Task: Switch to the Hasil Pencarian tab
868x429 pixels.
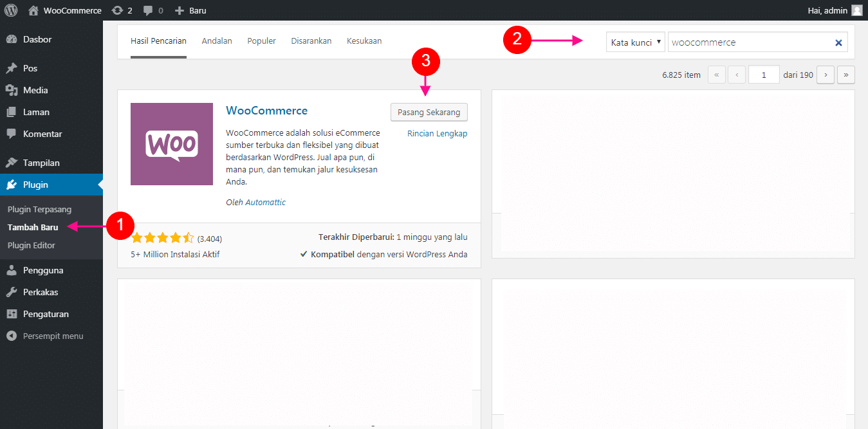Action: click(x=158, y=41)
